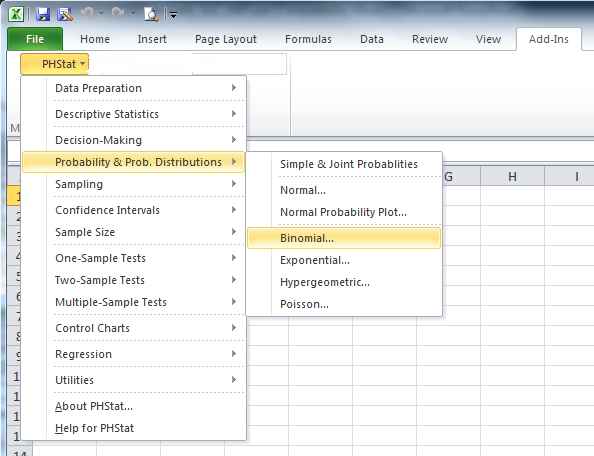Select Probability & Prob. Distributions menu item

pos(133,162)
